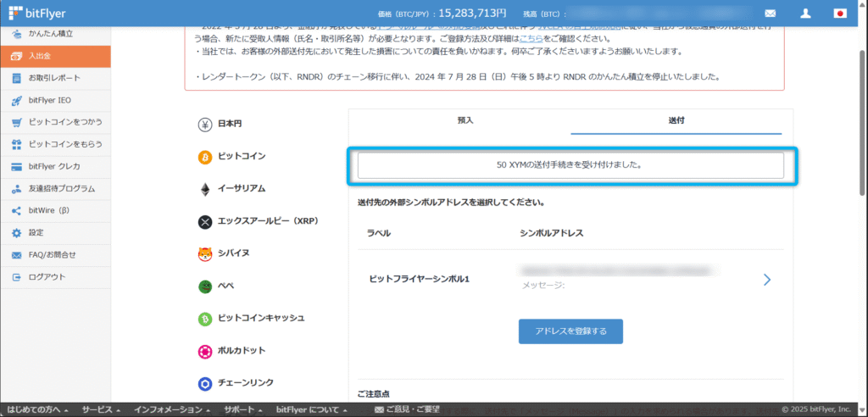The width and height of the screenshot is (868, 417).
Task: Click the 50 XYM送付 confirmation message
Action: [x=570, y=165]
